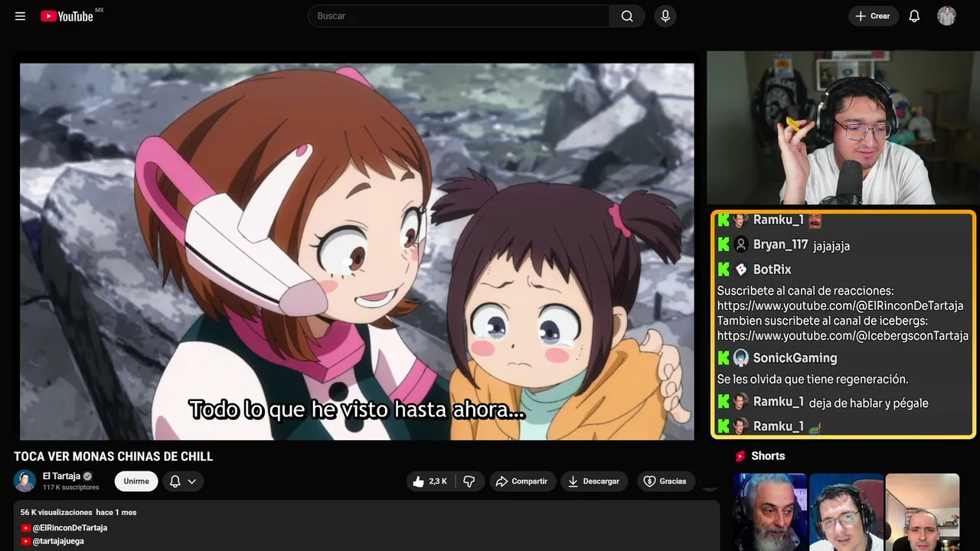Start voice search with the microphone
The image size is (980, 551).
[665, 16]
